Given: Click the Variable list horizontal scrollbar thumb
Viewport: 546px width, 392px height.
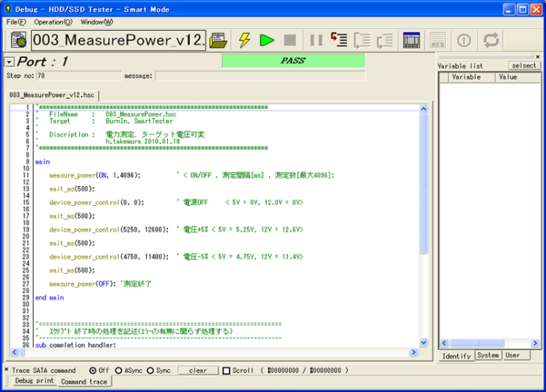Looking at the screenshot, I should 477,343.
